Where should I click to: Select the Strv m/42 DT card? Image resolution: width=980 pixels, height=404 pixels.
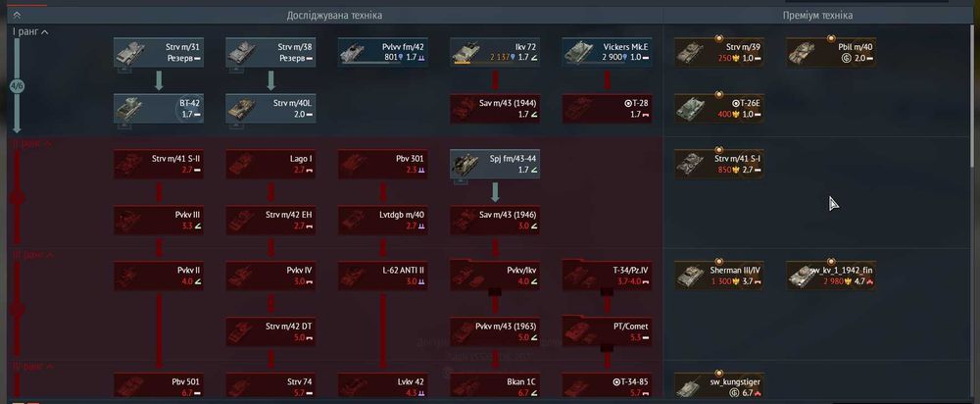(270, 331)
